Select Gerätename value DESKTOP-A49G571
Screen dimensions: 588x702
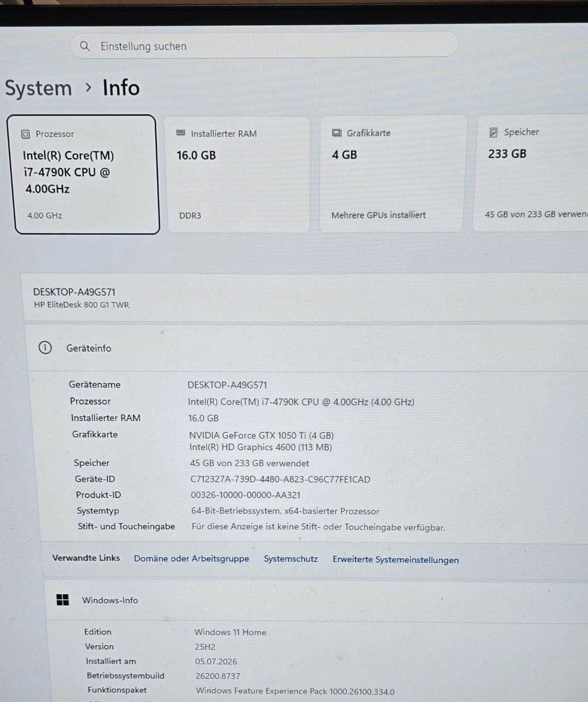tap(227, 385)
